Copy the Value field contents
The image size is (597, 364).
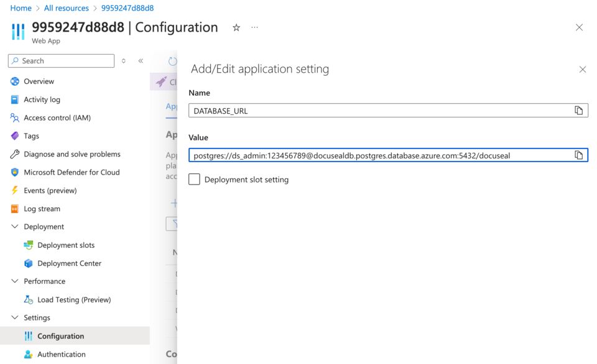(x=578, y=155)
